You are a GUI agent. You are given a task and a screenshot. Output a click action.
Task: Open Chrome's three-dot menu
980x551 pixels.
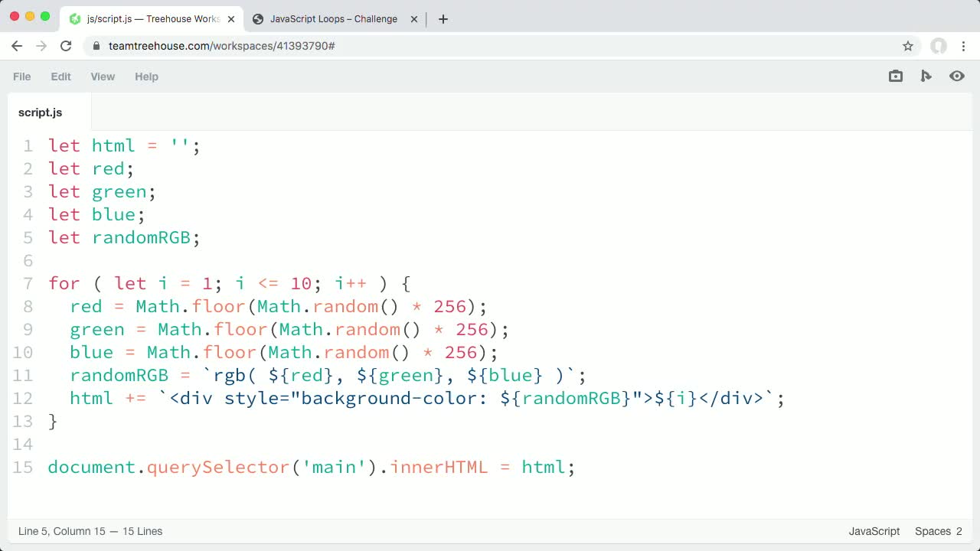pos(963,46)
